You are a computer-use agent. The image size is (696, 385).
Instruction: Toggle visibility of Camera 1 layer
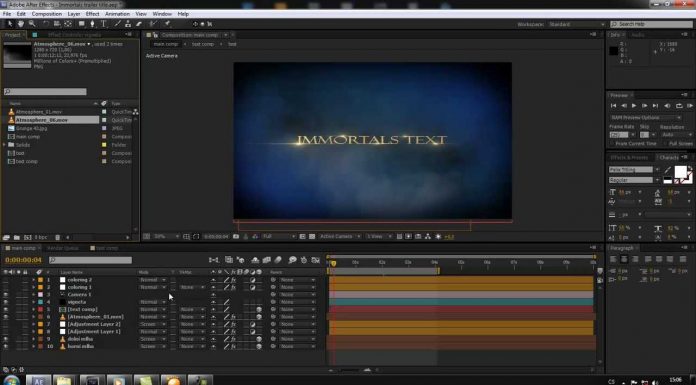[x=5, y=294]
